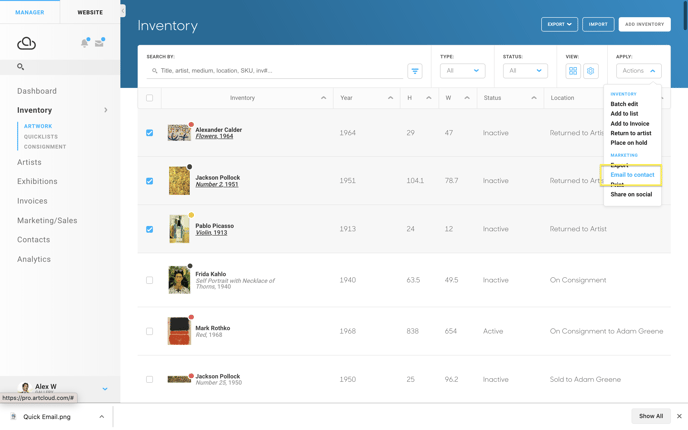Open the mail inbox icon
Viewport: 688px width, 430px height.
pyautogui.click(x=100, y=43)
